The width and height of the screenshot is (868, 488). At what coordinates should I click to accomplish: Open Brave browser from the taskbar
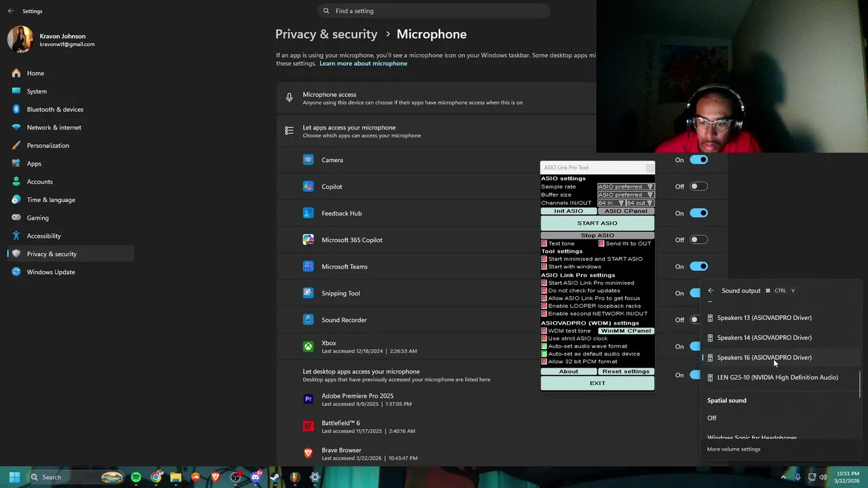pyautogui.click(x=216, y=477)
